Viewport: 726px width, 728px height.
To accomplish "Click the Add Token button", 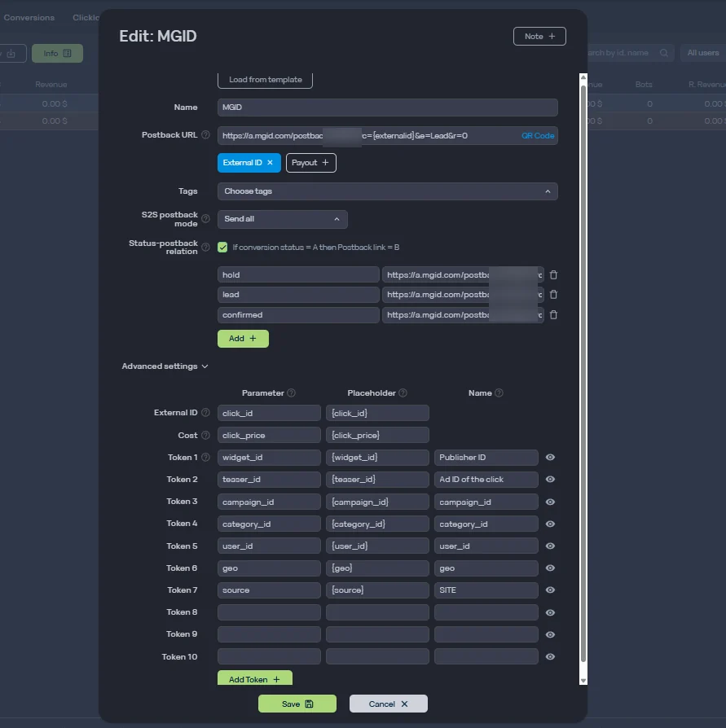I will (254, 678).
